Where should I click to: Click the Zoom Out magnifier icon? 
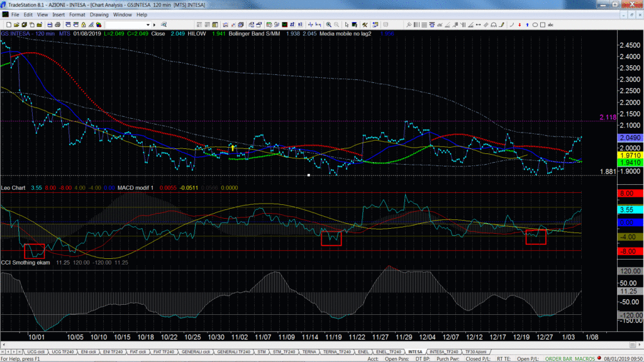336,25
